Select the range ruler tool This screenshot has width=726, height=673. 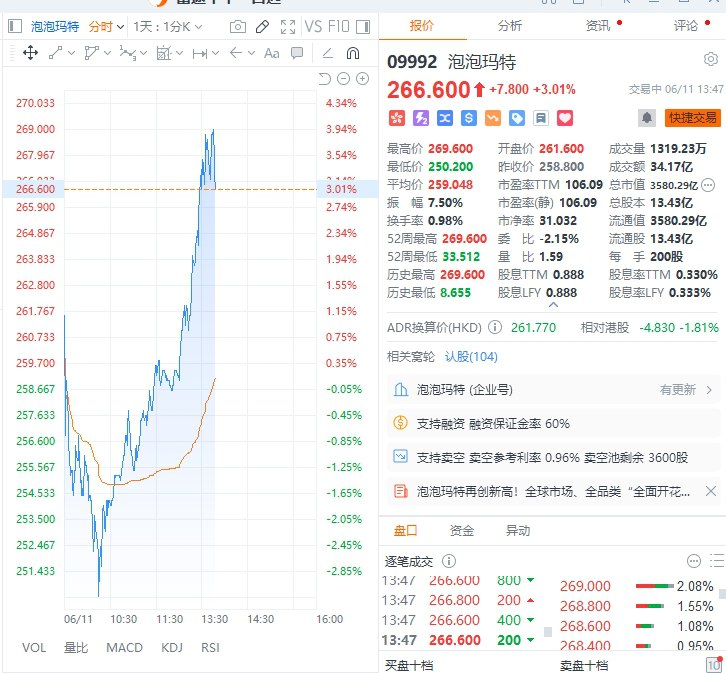(200, 54)
